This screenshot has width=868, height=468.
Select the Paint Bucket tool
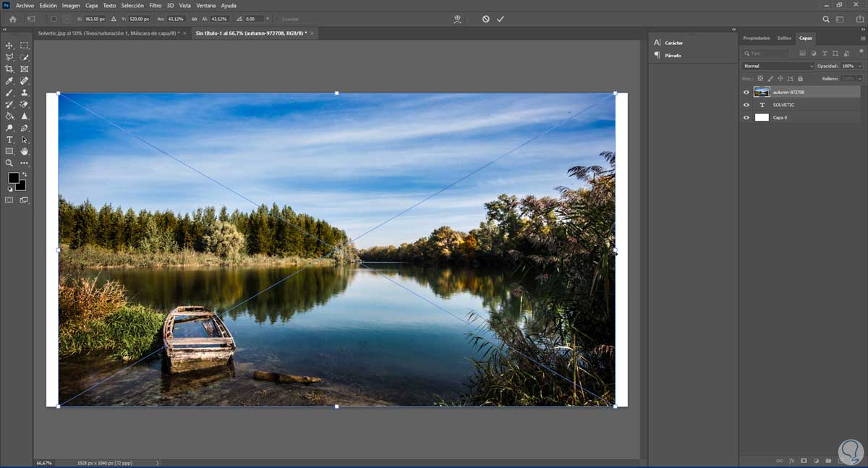tap(9, 116)
